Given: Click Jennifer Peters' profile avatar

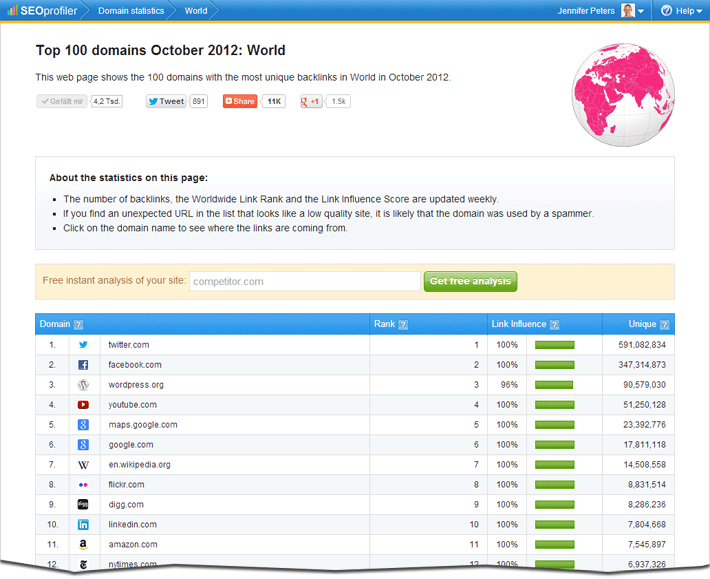Looking at the screenshot, I should pos(628,10).
